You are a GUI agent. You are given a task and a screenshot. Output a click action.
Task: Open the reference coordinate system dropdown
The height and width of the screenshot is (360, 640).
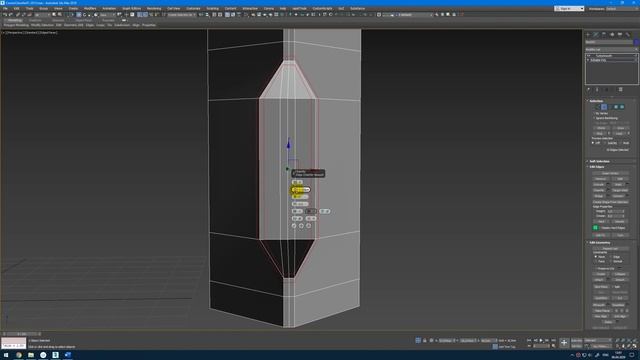[108, 15]
